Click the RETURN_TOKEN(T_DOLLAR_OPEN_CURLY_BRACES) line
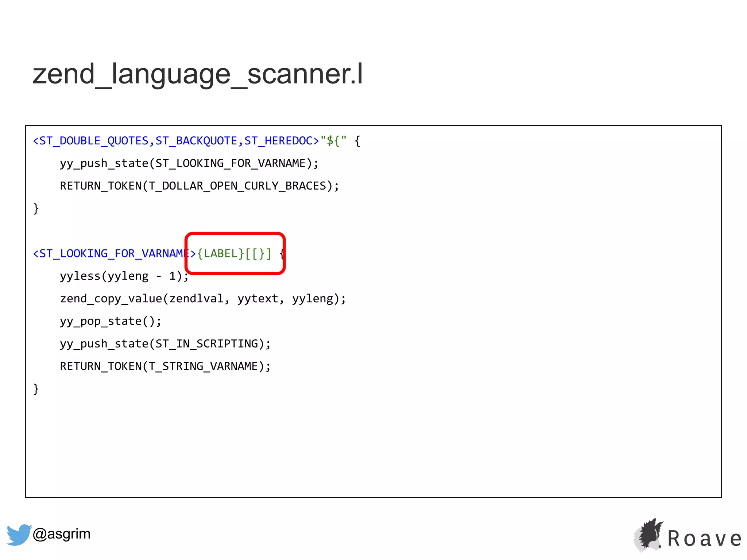 pos(200,186)
